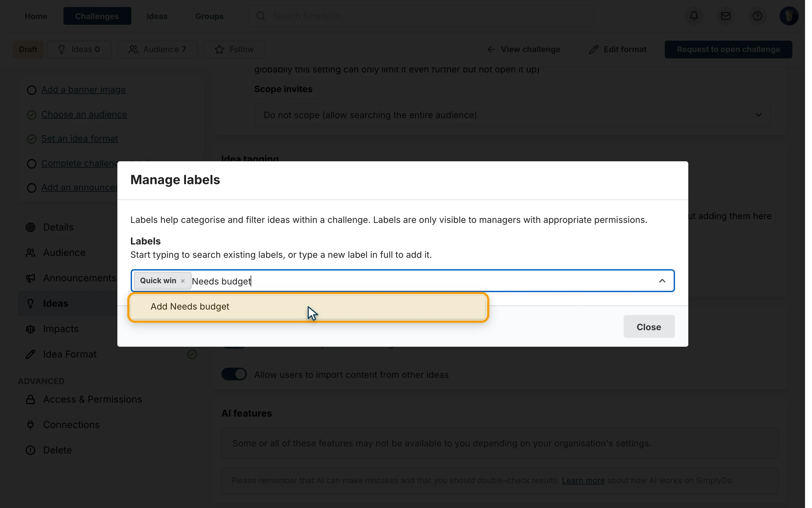This screenshot has height=508, width=812.
Task: Toggle Allow users to import content switch
Action: point(234,374)
